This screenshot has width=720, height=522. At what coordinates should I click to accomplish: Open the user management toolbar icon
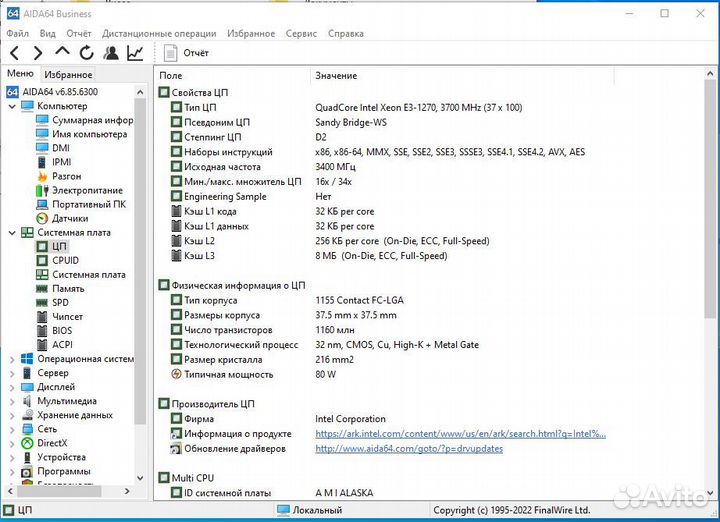pos(111,53)
